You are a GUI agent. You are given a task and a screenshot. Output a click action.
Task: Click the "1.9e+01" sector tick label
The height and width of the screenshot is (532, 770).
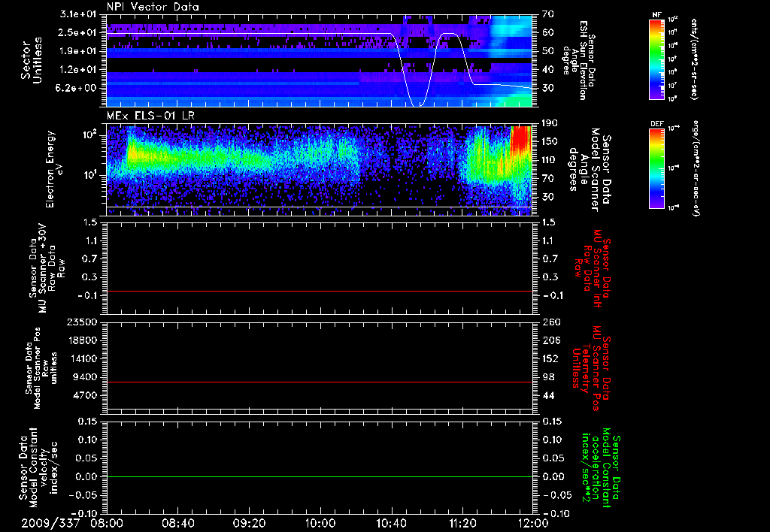pos(77,51)
